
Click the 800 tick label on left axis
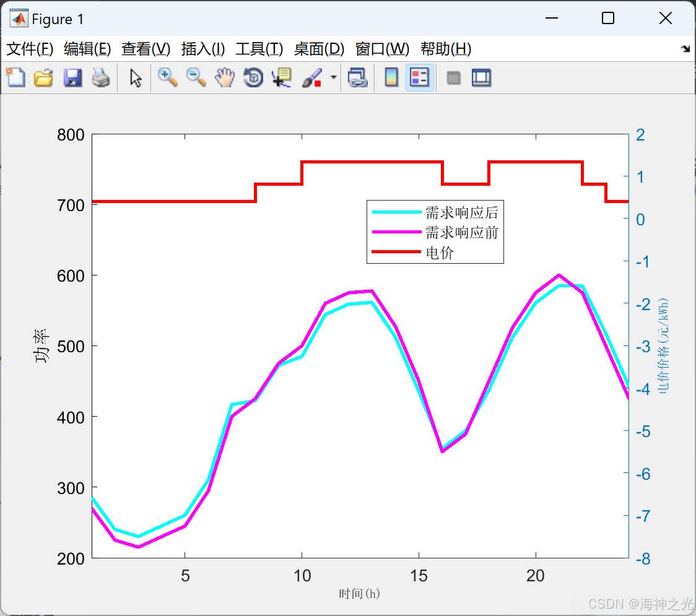[71, 135]
